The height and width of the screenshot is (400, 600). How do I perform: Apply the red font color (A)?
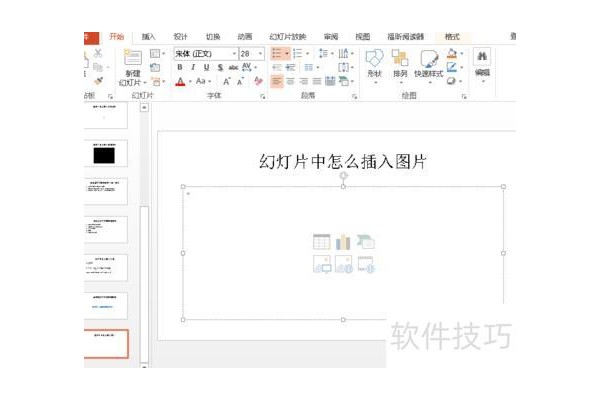tap(180, 81)
